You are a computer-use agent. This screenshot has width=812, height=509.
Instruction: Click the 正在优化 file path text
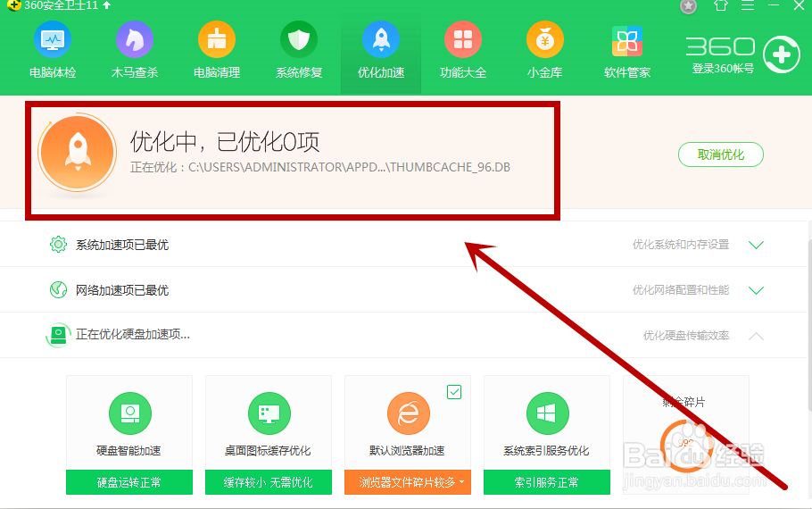click(x=320, y=167)
